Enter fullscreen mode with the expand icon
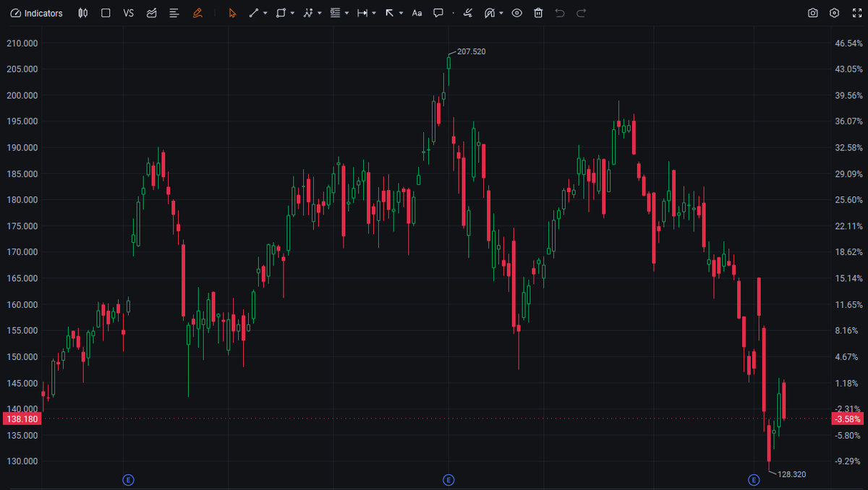This screenshot has width=868, height=490. tap(856, 13)
